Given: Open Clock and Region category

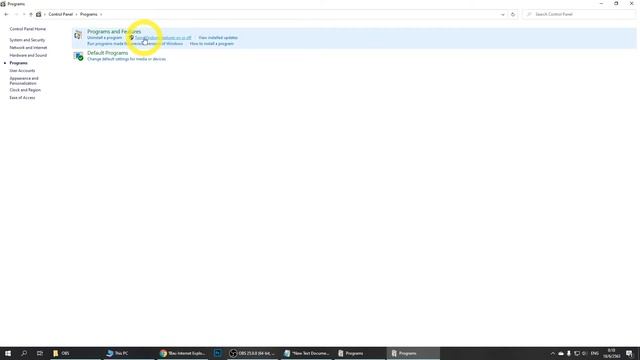Looking at the screenshot, I should pyautogui.click(x=25, y=90).
